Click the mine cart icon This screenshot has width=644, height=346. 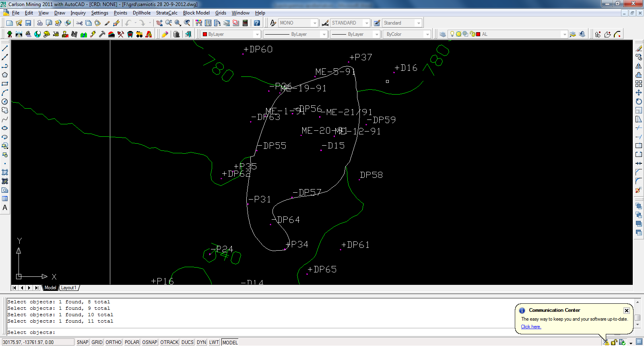[x=130, y=34]
